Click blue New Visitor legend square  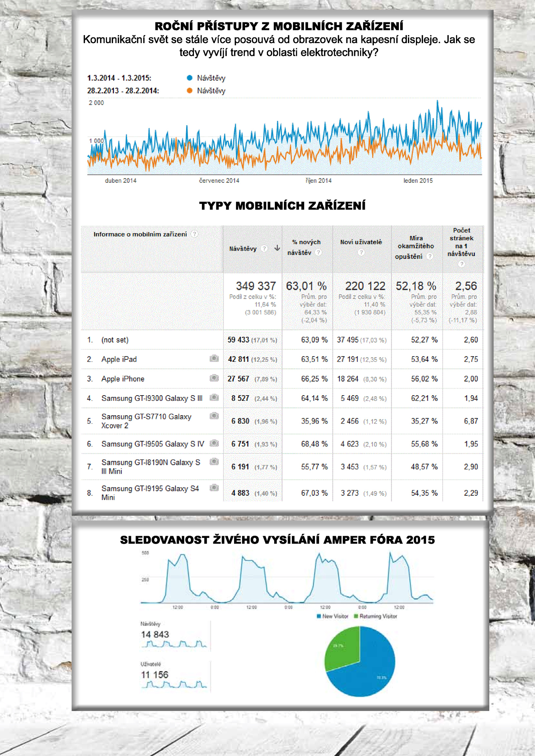point(319,616)
